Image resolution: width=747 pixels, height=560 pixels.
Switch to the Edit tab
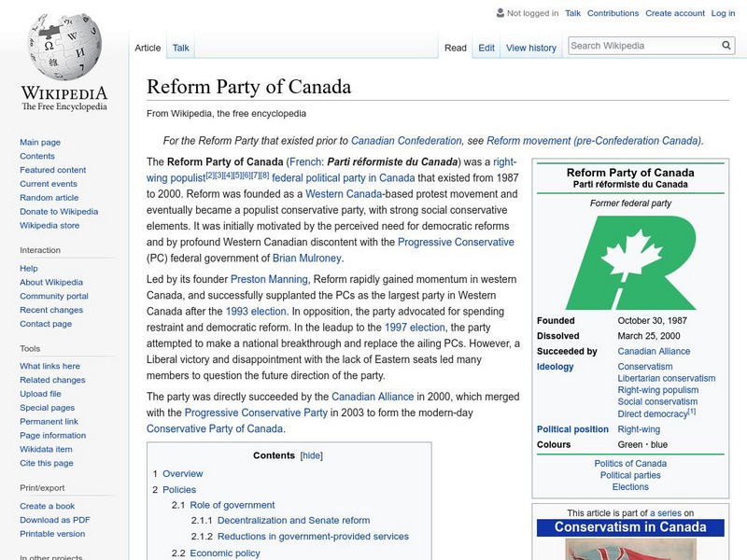(x=486, y=48)
